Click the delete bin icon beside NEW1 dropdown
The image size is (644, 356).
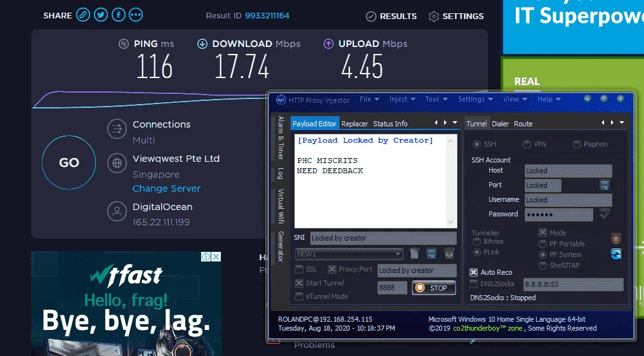tap(449, 253)
